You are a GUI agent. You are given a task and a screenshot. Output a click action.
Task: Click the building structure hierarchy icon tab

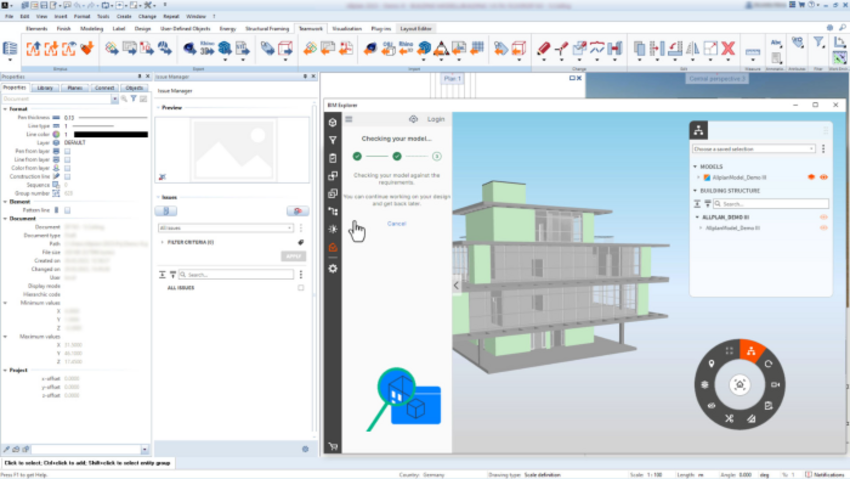[x=699, y=130]
